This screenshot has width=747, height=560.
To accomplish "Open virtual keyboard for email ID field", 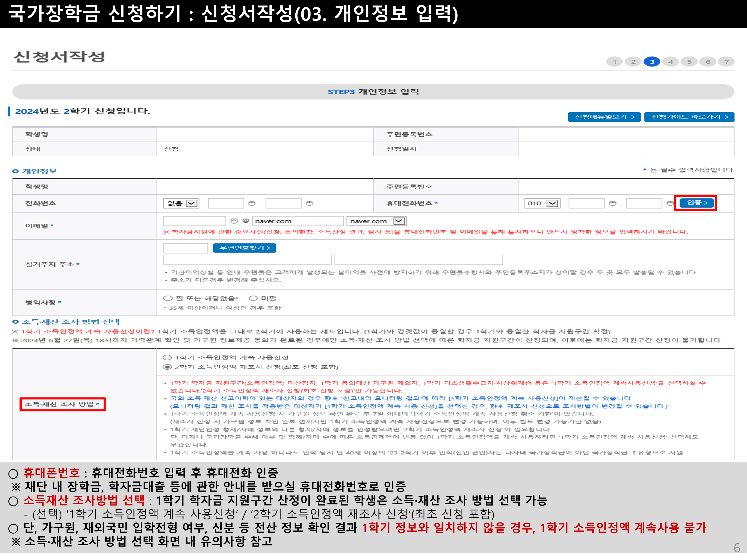I will click(x=234, y=221).
